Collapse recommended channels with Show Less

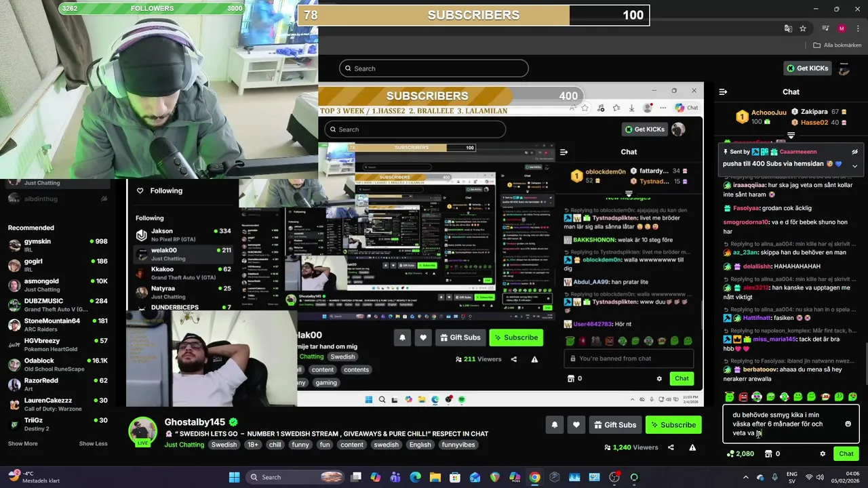[93, 443]
